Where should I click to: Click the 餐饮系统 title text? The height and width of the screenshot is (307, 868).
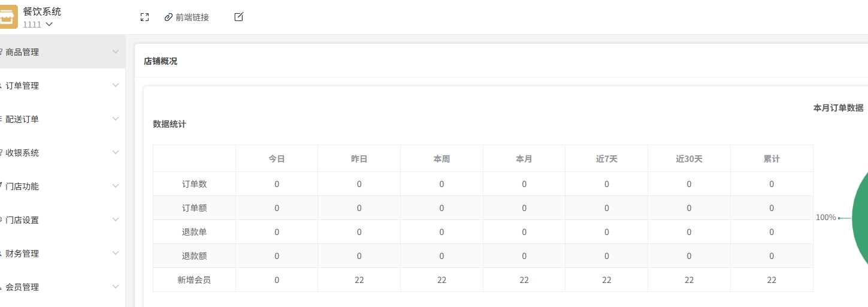coord(42,11)
